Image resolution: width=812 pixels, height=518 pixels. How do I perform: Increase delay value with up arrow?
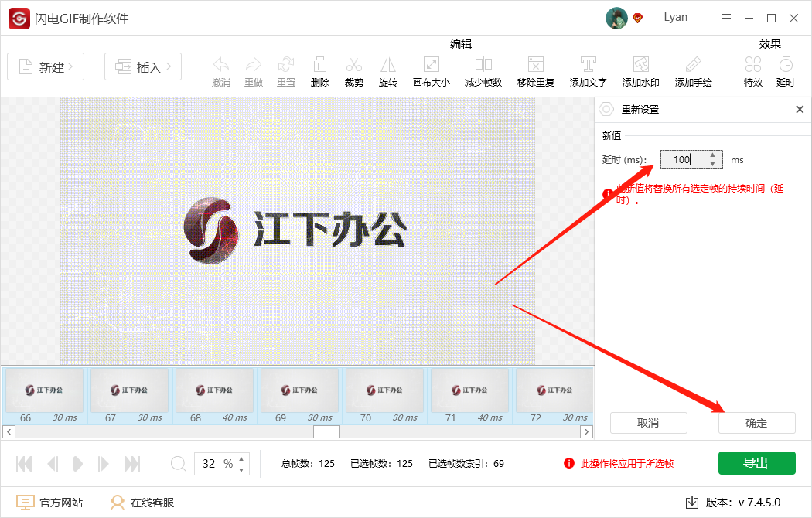pos(712,155)
